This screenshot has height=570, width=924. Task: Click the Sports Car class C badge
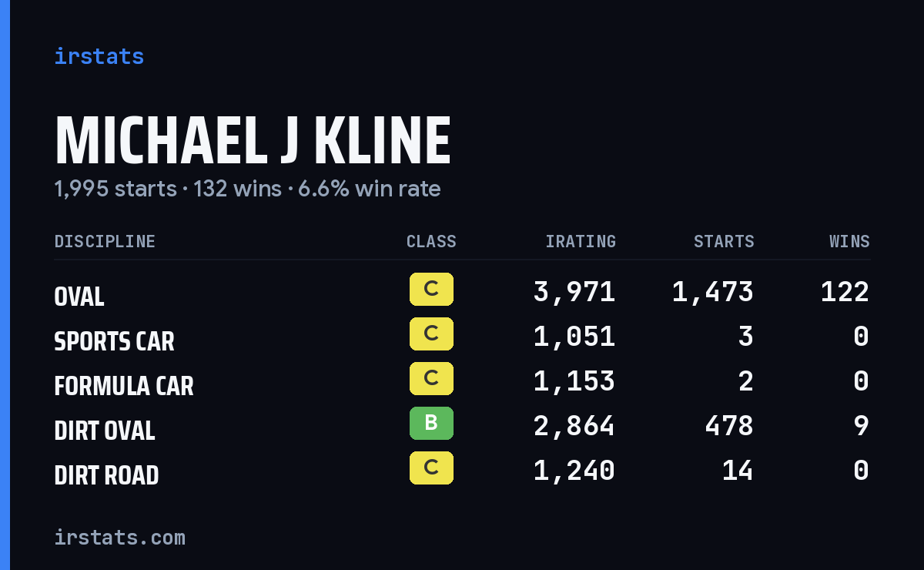(x=431, y=334)
